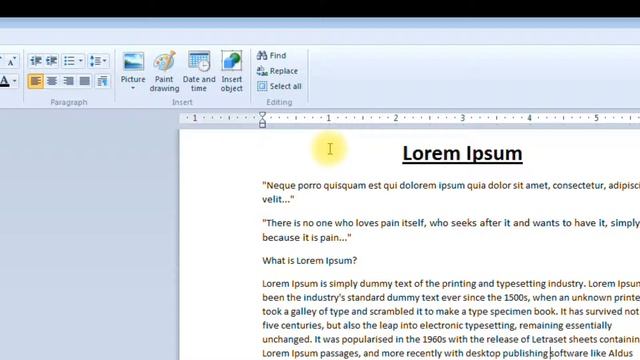Shrink the font size
This screenshot has height=360, width=640.
11,61
